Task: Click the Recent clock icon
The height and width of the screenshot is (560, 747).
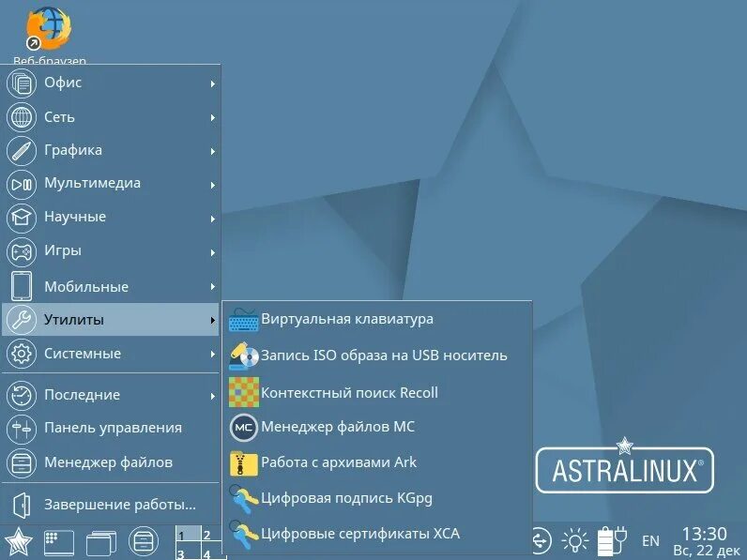Action: (22, 395)
